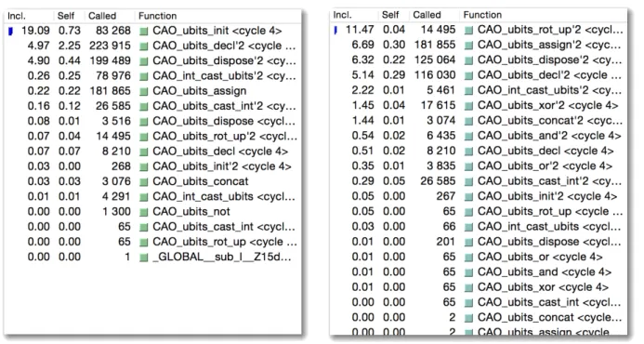
Task: Click green icon of CAO_ubits_concat'2 row
Action: 468,122
